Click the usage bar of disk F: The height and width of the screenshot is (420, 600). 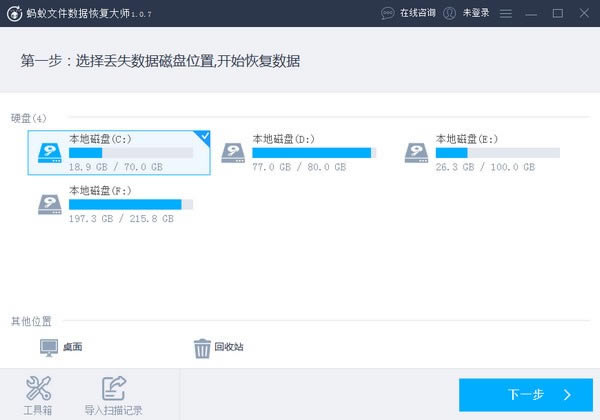(x=131, y=204)
